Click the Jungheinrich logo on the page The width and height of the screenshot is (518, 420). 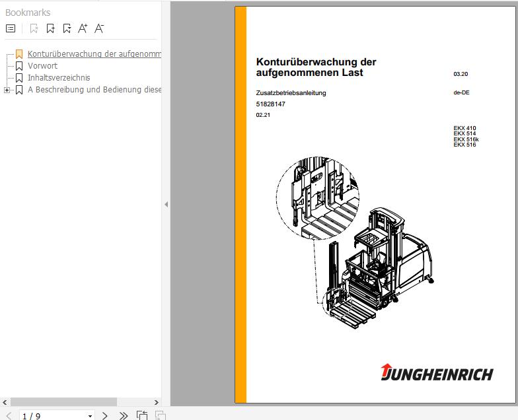coord(436,372)
